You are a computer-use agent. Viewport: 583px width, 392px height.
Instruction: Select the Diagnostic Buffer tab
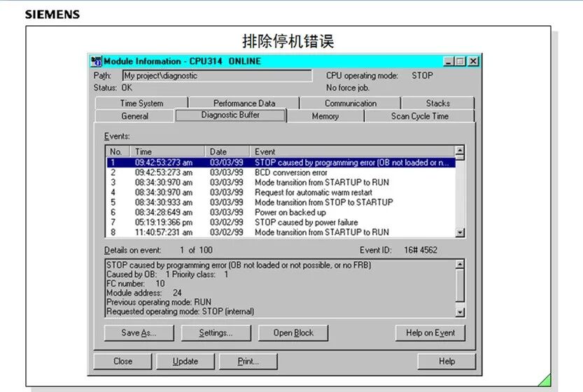[x=230, y=115]
